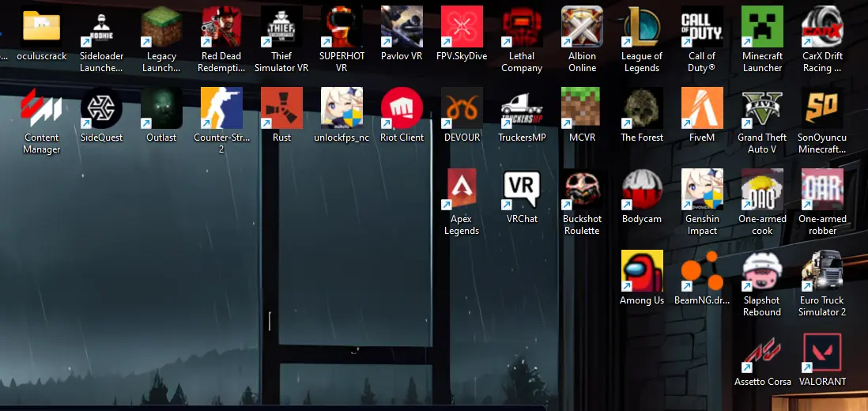Select the FiveM shortcut
868x411 pixels.
pos(702,108)
